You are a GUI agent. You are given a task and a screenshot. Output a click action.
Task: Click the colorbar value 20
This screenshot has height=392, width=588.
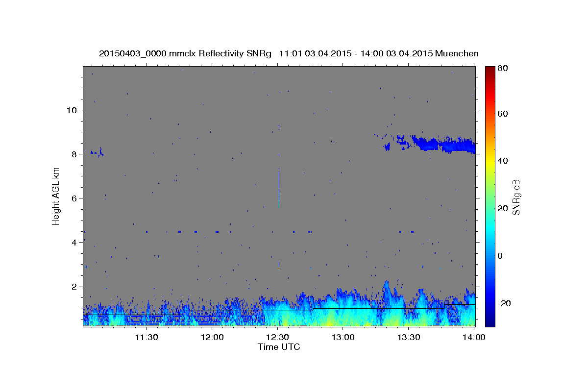coord(502,208)
